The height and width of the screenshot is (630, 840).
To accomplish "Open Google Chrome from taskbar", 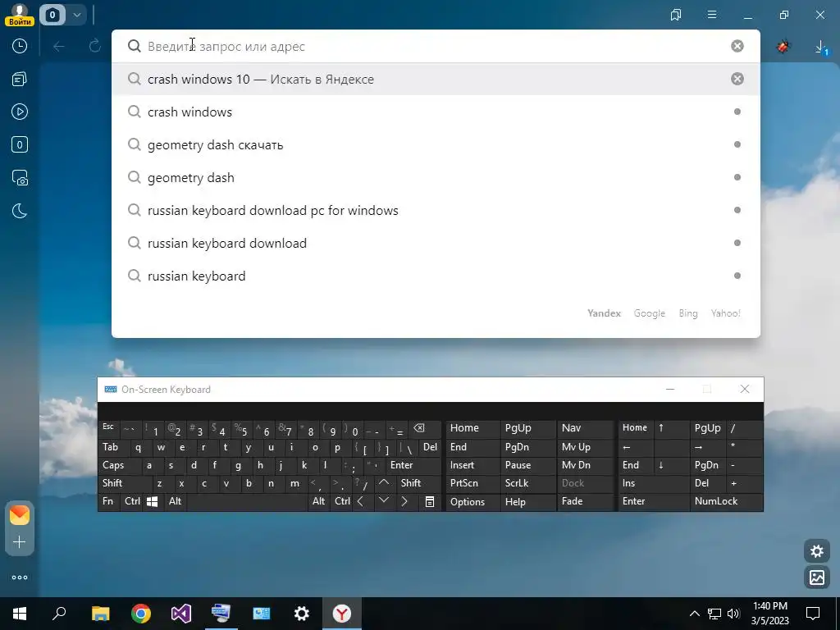I will tap(141, 614).
